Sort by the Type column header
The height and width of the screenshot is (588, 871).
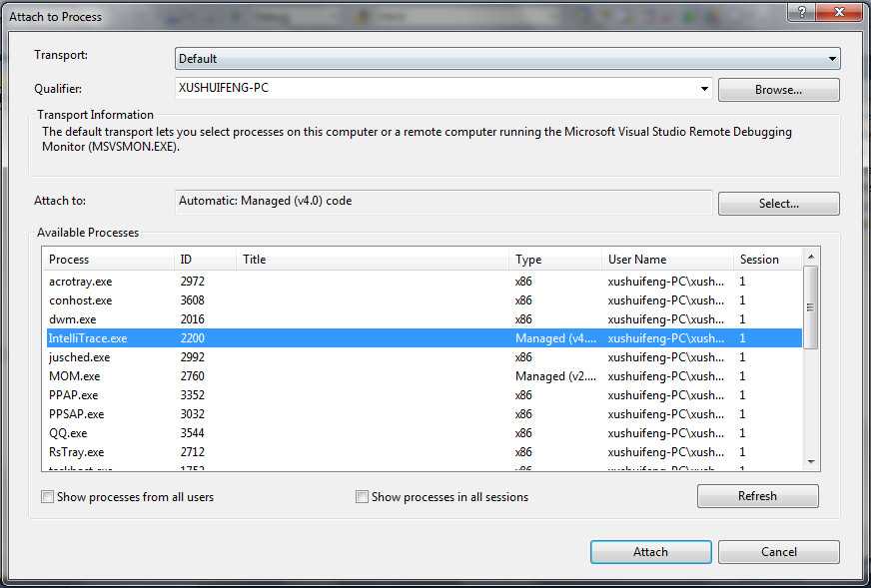pyautogui.click(x=555, y=260)
